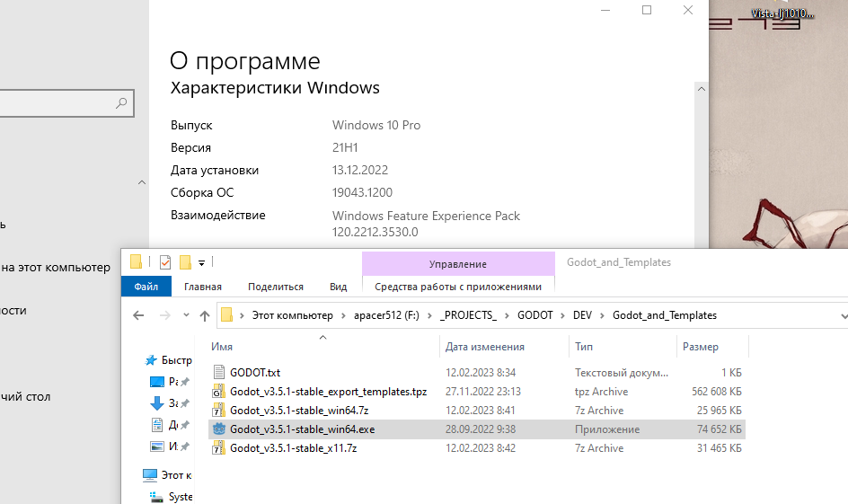
Task: Click the New folder quick access icon
Action: point(185,262)
